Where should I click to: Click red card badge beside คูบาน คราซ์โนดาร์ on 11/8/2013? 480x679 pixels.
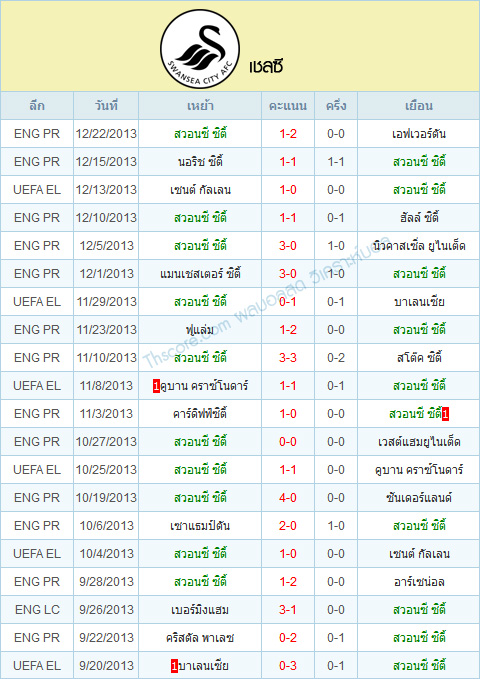coord(156,386)
